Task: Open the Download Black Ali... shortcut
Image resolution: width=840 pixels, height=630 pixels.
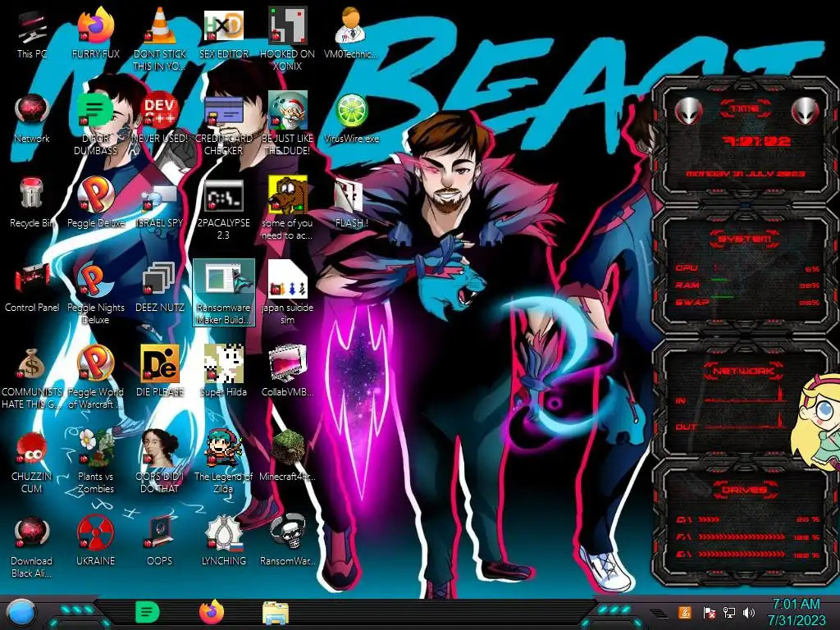Action: click(x=32, y=547)
